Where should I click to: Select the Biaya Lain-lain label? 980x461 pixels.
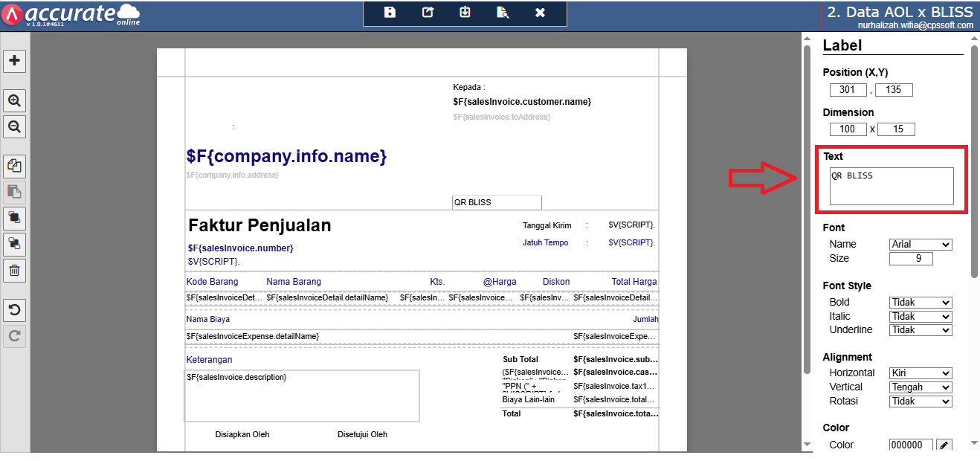coord(528,399)
